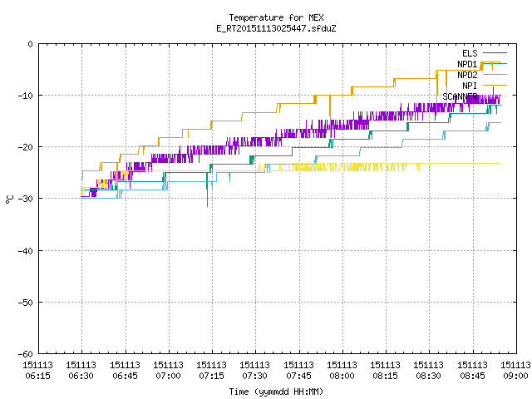
Task: Click the green NPD1 downward spike near 07:15
Action: point(207,190)
